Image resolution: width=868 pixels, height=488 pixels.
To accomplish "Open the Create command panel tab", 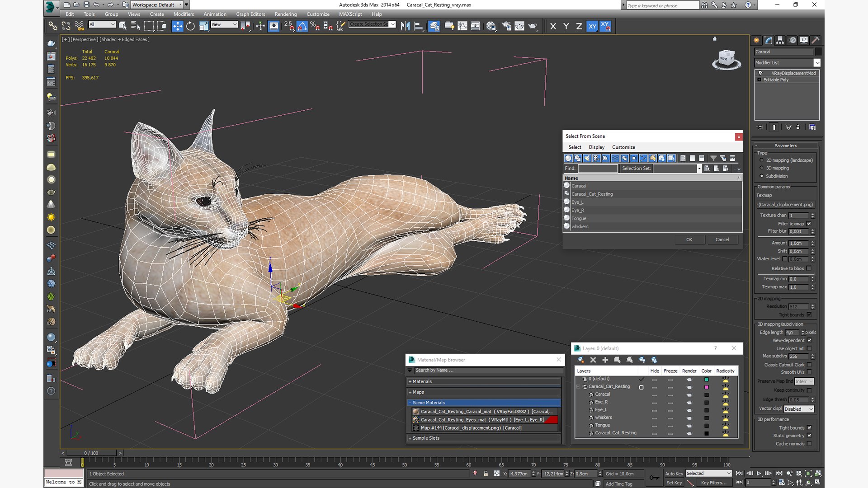I will tap(757, 40).
